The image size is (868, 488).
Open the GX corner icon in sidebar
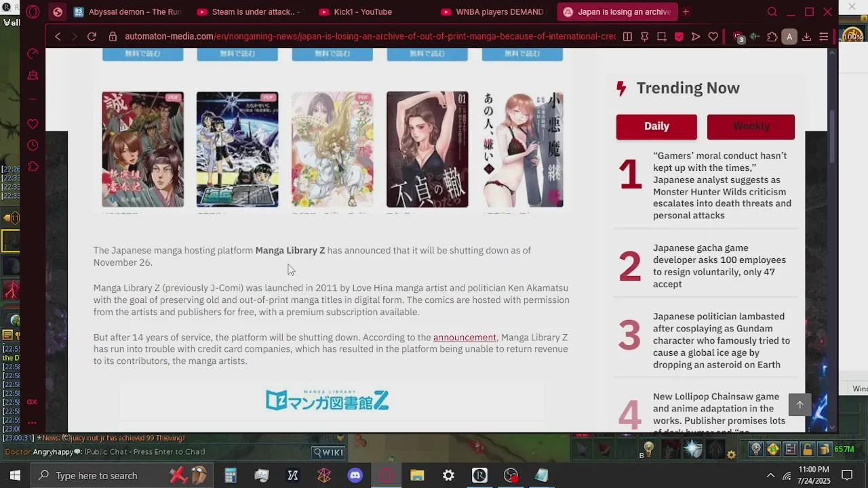pyautogui.click(x=32, y=402)
